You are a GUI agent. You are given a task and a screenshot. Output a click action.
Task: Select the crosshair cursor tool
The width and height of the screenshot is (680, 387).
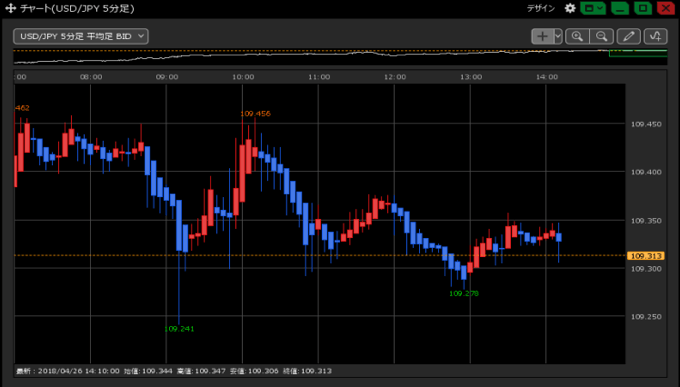point(543,36)
